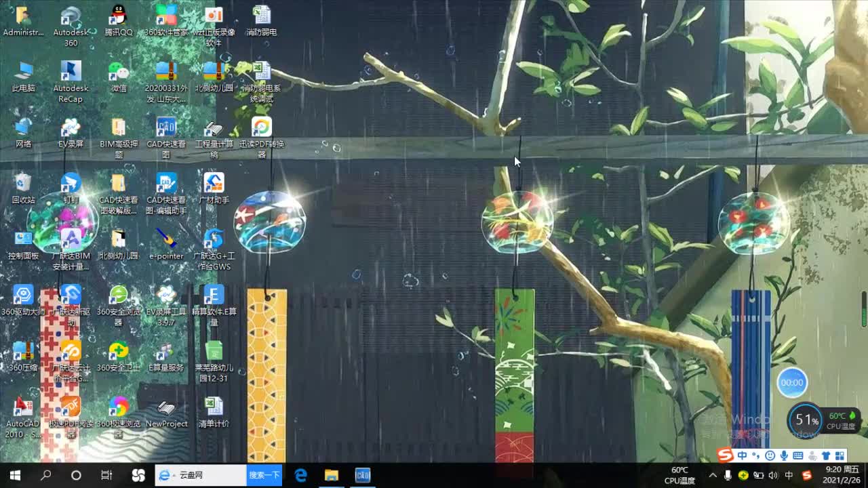The width and height of the screenshot is (868, 488).
Task: Toggle Sogou 中 Chinese/English mode on IME bar
Action: click(743, 455)
